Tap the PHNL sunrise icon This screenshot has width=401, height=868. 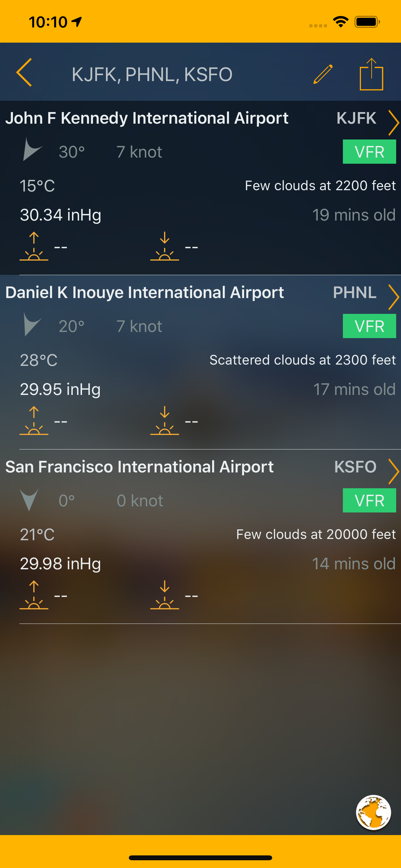point(34,421)
